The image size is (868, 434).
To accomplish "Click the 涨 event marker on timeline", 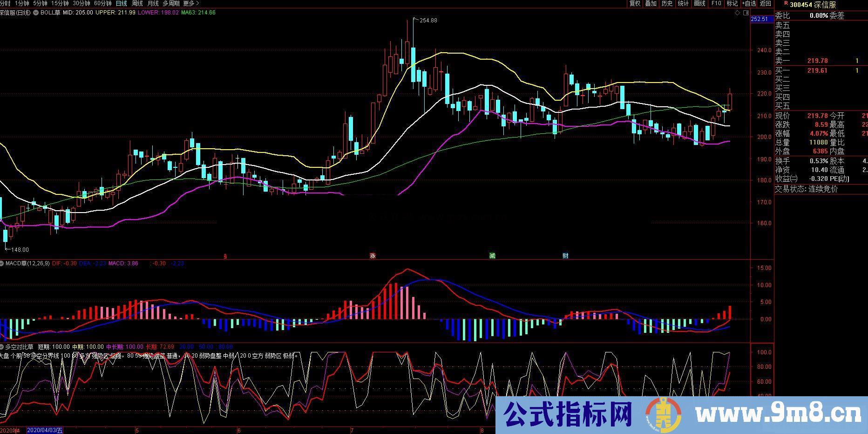I will (x=373, y=256).
